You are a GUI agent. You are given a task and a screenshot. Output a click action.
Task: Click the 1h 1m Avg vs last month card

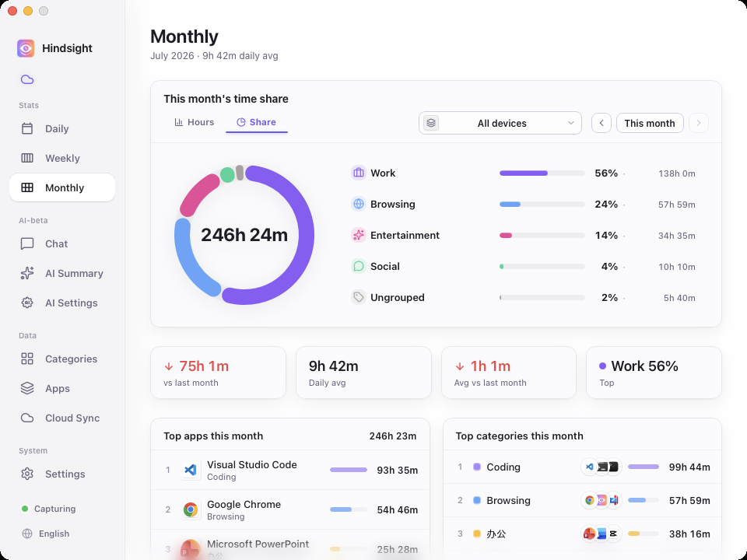pos(509,373)
